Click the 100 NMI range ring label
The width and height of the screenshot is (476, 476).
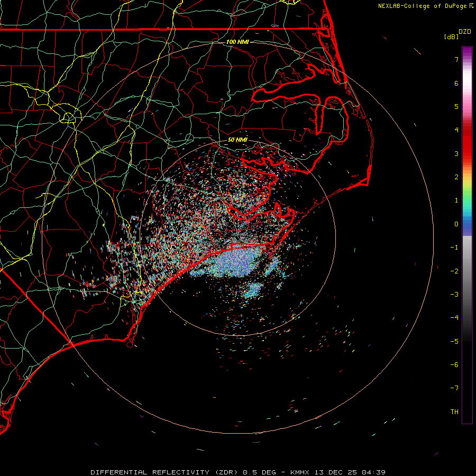pos(237,42)
